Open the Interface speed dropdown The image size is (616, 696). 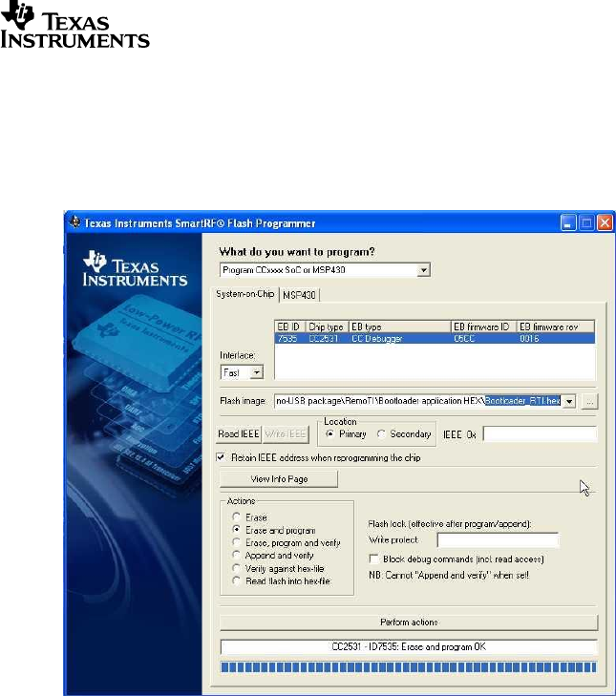click(x=256, y=372)
